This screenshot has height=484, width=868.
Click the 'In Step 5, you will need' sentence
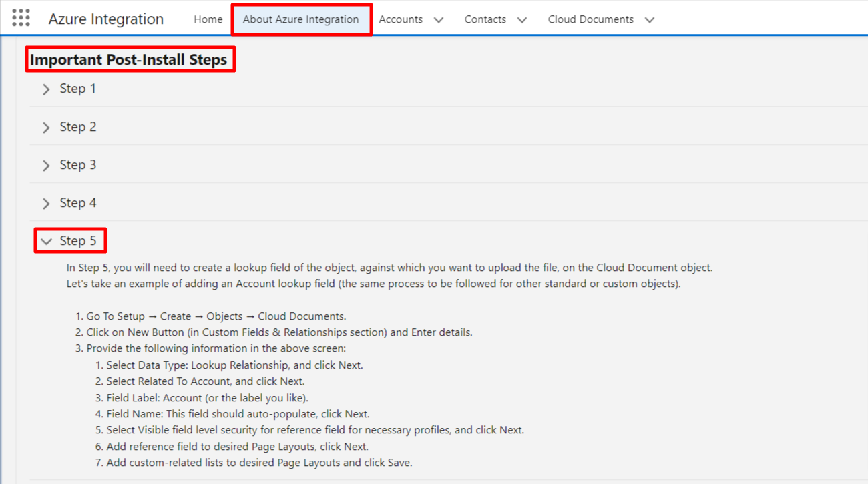pos(390,268)
